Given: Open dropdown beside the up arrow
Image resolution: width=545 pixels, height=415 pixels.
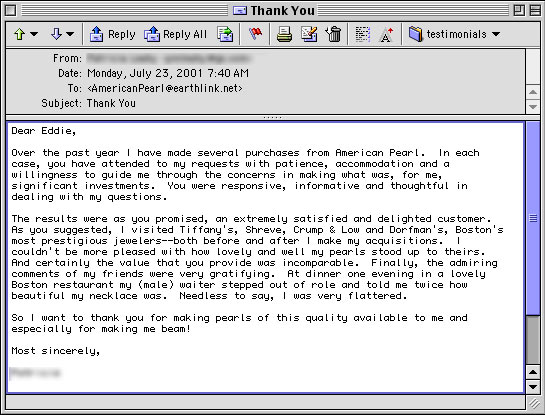Looking at the screenshot, I should coord(34,34).
